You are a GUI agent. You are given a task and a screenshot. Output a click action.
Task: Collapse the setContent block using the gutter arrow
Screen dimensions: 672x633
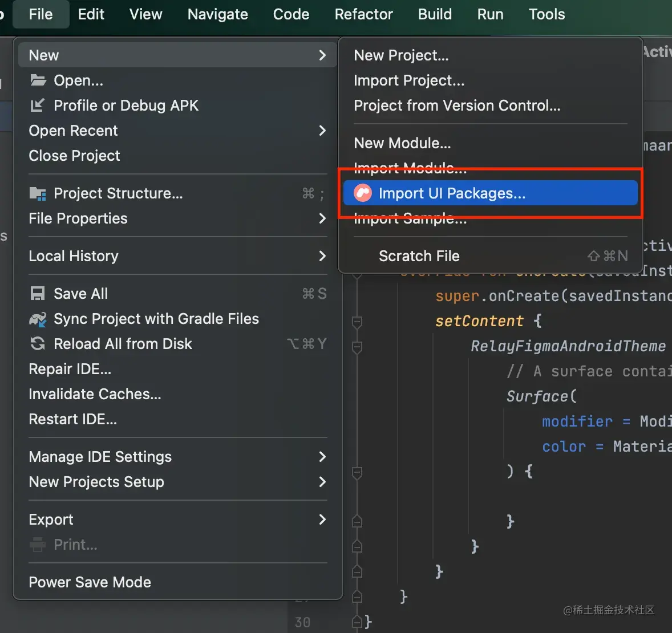tap(358, 321)
